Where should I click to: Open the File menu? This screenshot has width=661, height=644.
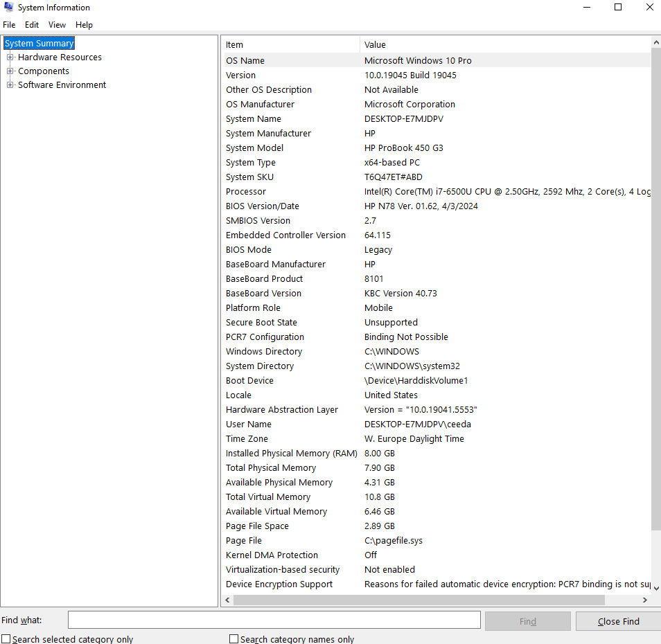pos(9,25)
